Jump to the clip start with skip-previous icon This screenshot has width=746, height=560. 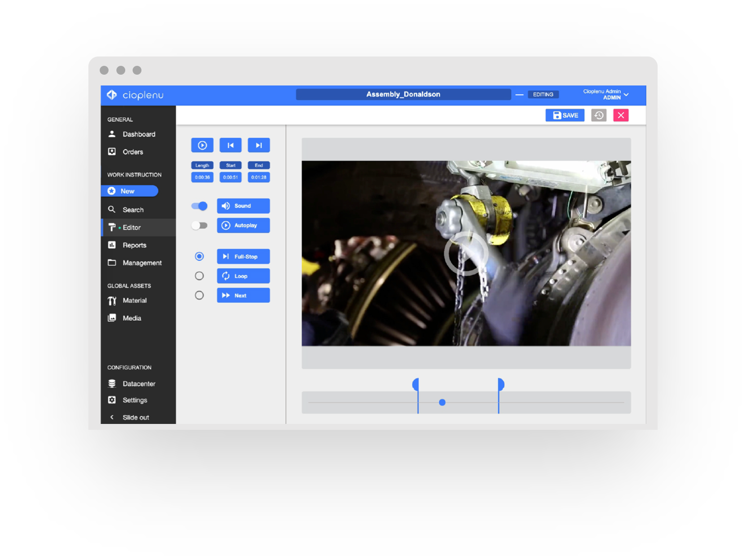230,145
